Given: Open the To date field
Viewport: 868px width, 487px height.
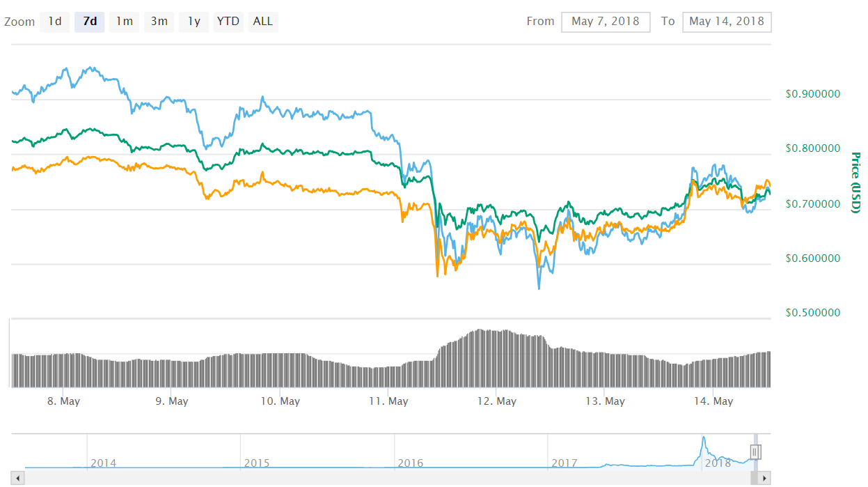Looking at the screenshot, I should coord(727,22).
